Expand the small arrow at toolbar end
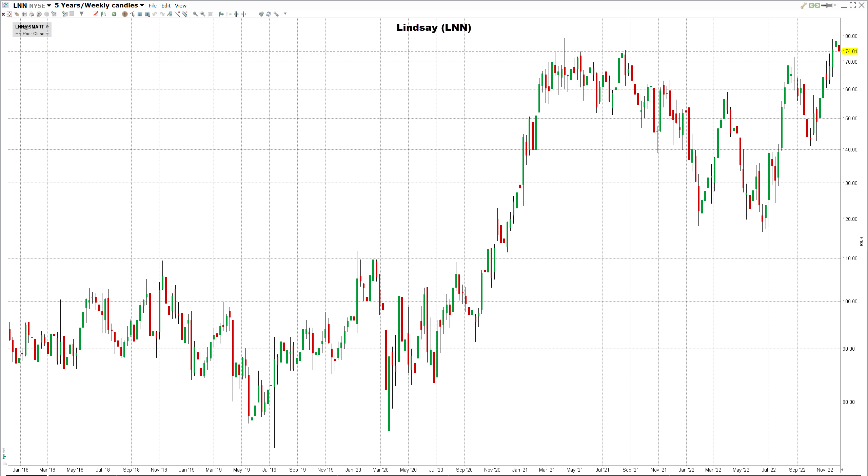The image size is (868, 476). point(285,14)
